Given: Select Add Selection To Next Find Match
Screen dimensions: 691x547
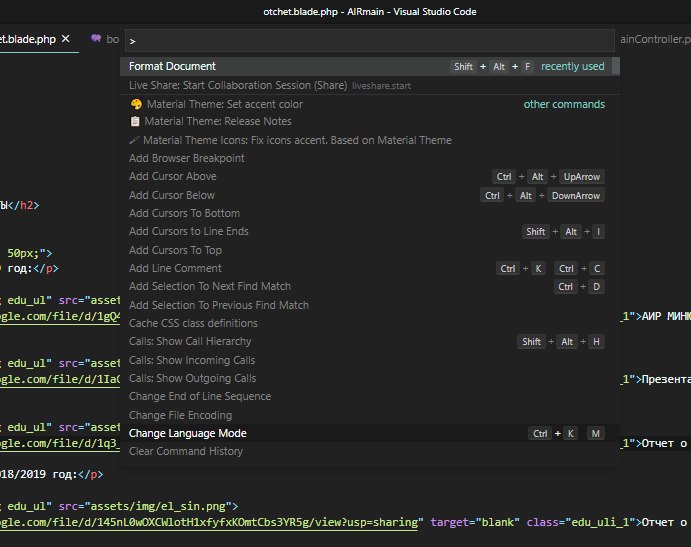Looking at the screenshot, I should 369,287.
